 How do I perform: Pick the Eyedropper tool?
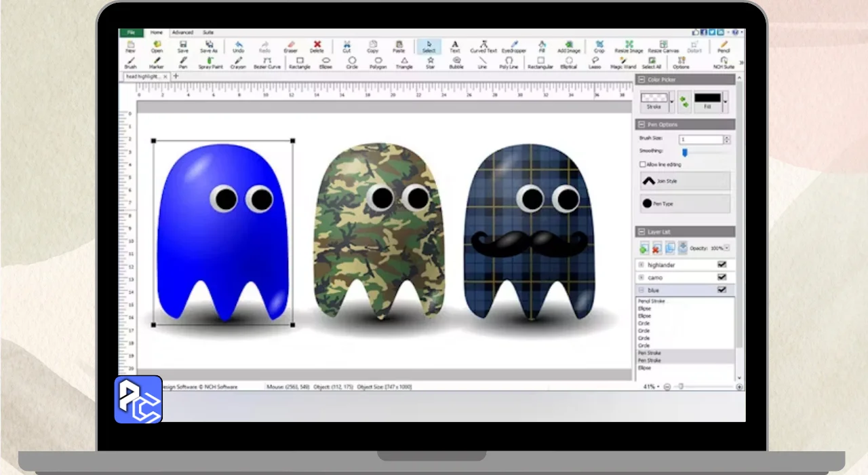pyautogui.click(x=513, y=46)
